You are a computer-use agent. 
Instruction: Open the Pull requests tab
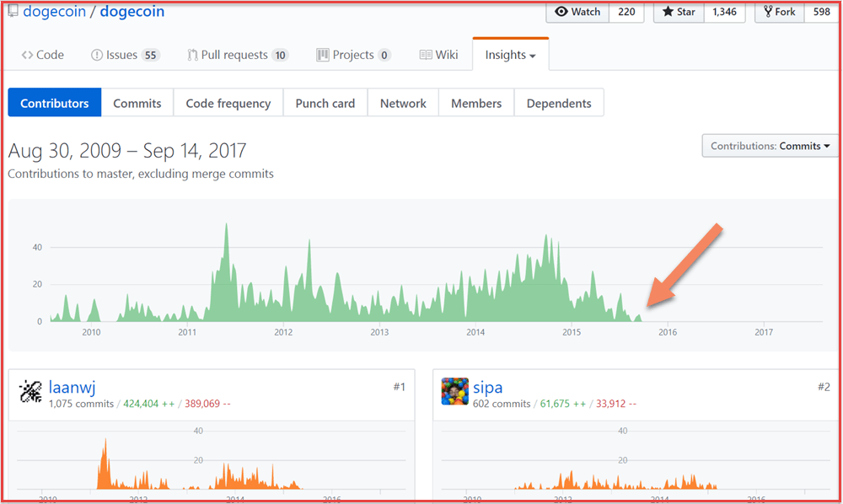(x=237, y=55)
